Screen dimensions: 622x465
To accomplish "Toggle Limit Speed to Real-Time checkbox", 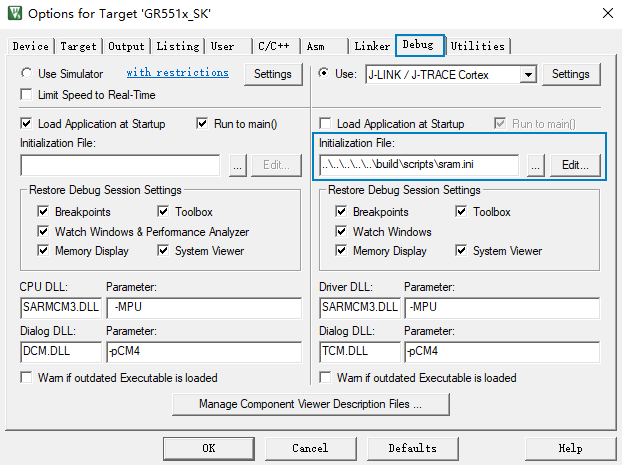I will pyautogui.click(x=26, y=95).
